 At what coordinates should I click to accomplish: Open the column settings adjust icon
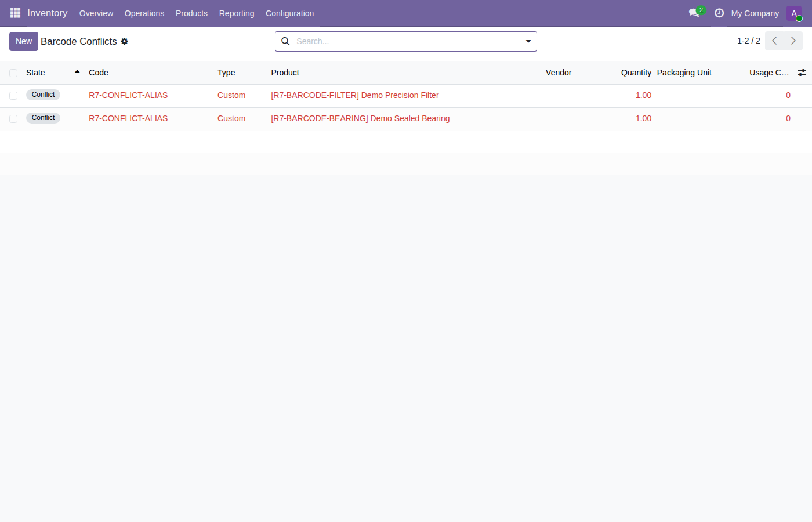pos(802,72)
